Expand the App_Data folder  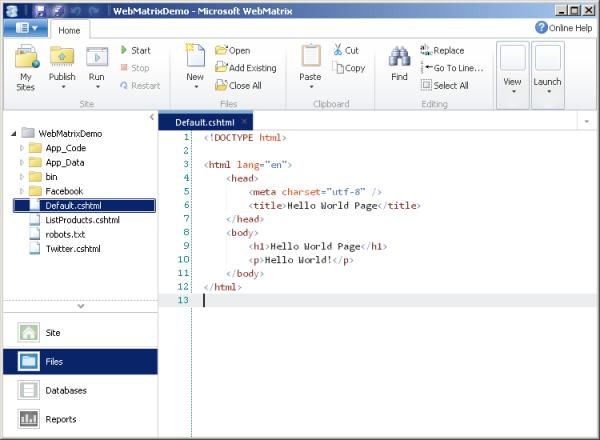(22, 163)
